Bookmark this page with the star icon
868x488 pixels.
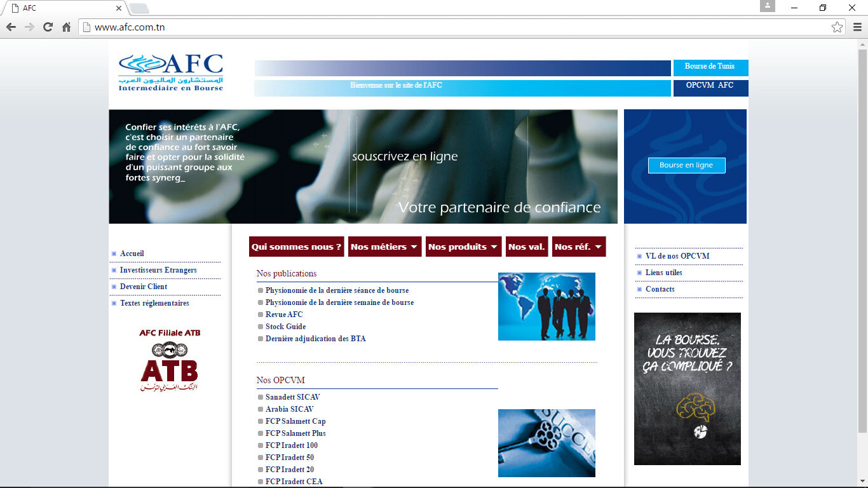pyautogui.click(x=837, y=27)
